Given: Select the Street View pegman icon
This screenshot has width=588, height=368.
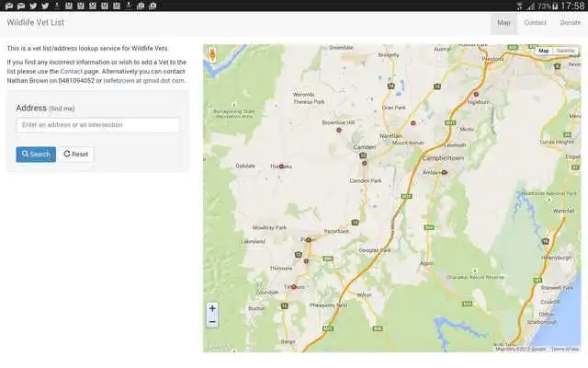Looking at the screenshot, I should coord(212,55).
